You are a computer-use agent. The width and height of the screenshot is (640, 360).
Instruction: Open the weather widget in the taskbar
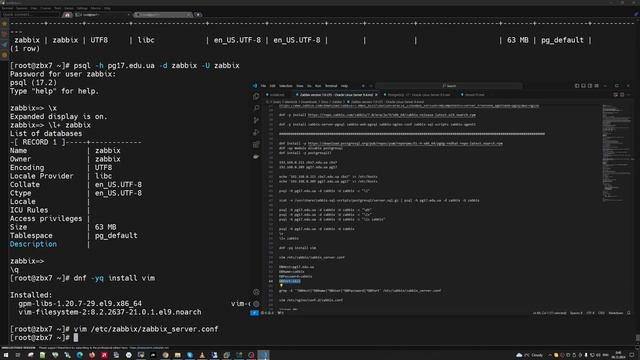point(530,355)
